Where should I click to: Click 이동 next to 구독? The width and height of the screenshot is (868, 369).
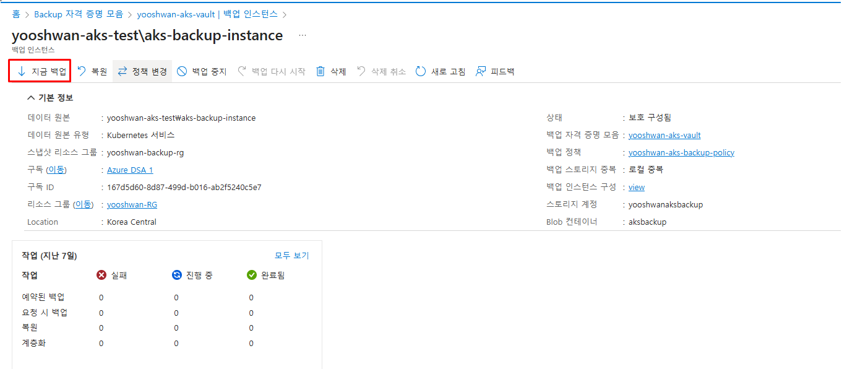pyautogui.click(x=56, y=170)
